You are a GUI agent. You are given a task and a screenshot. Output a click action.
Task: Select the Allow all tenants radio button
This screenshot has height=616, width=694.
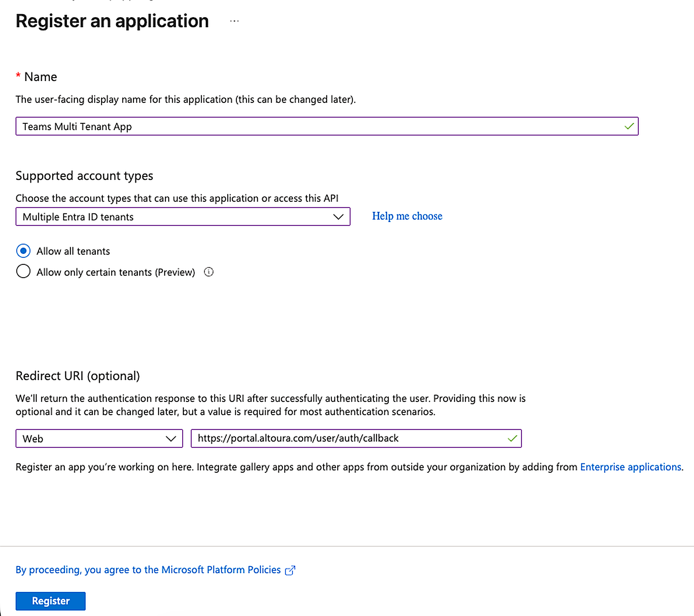23,251
